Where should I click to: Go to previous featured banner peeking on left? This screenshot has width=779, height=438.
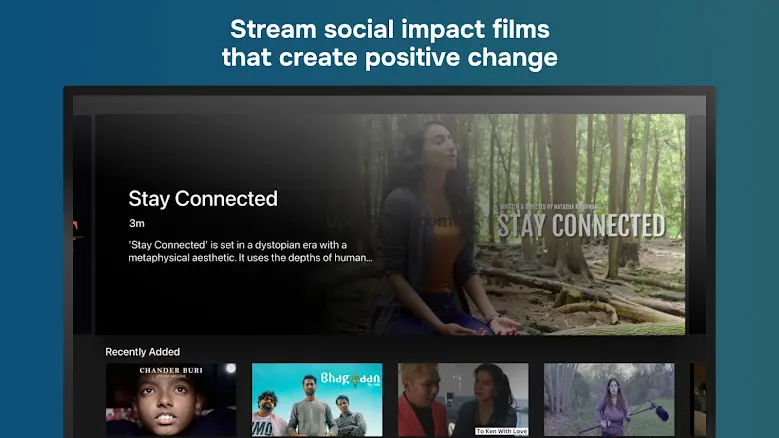pos(82,224)
